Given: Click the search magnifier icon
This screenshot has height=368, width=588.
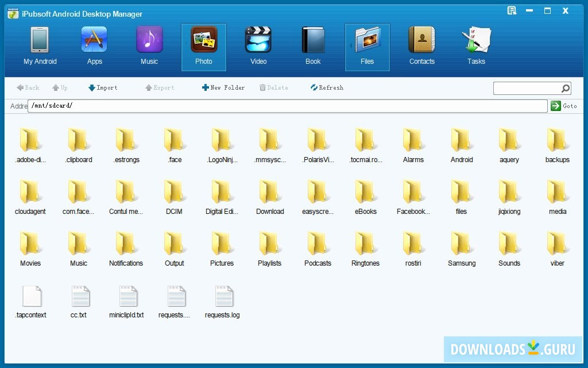Looking at the screenshot, I should pos(565,88).
